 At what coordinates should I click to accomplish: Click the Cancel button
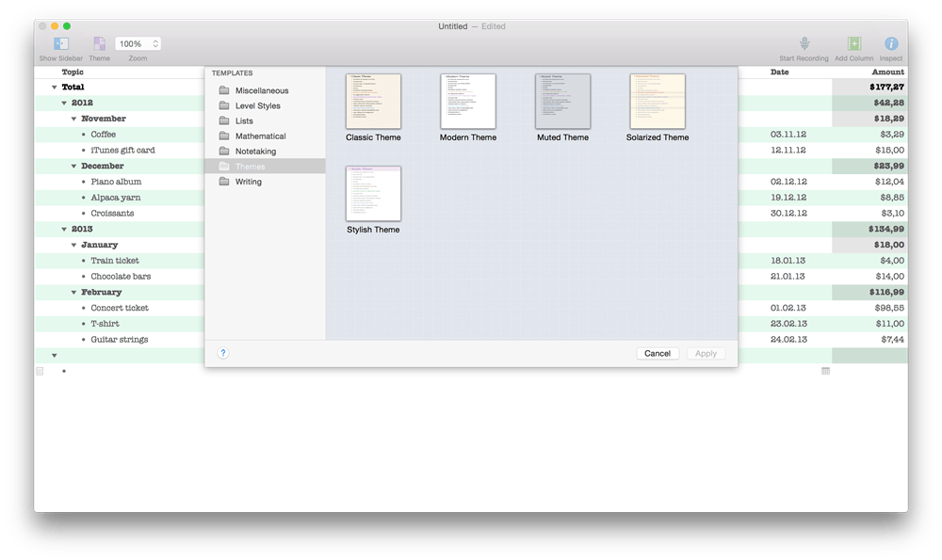coord(658,354)
